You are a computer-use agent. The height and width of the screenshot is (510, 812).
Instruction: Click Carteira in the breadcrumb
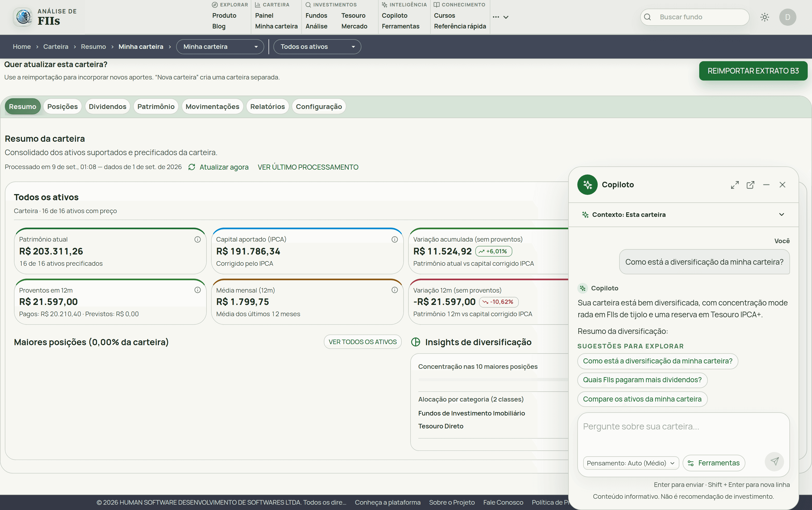56,46
